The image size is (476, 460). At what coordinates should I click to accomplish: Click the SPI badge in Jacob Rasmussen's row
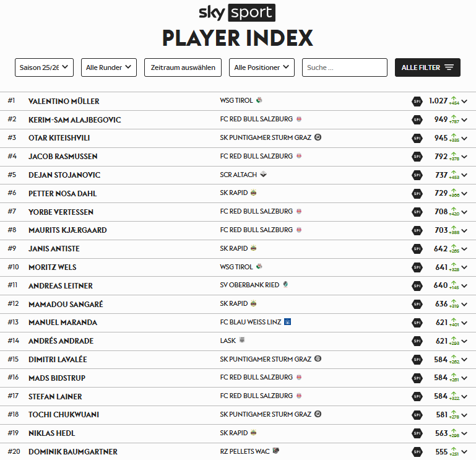click(x=417, y=157)
